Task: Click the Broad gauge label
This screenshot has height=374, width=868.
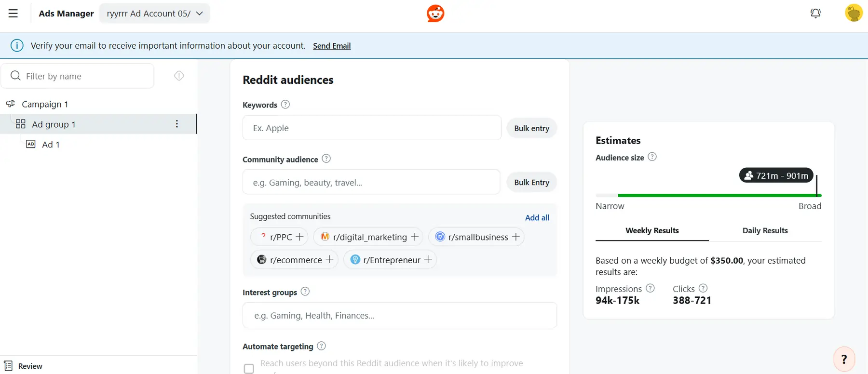Action: [x=810, y=206]
